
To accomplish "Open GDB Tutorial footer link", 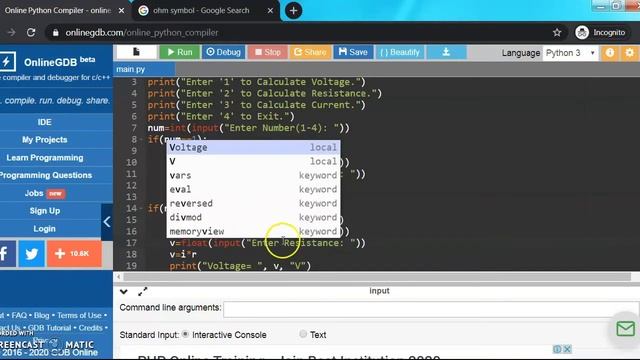I will pos(49,328).
